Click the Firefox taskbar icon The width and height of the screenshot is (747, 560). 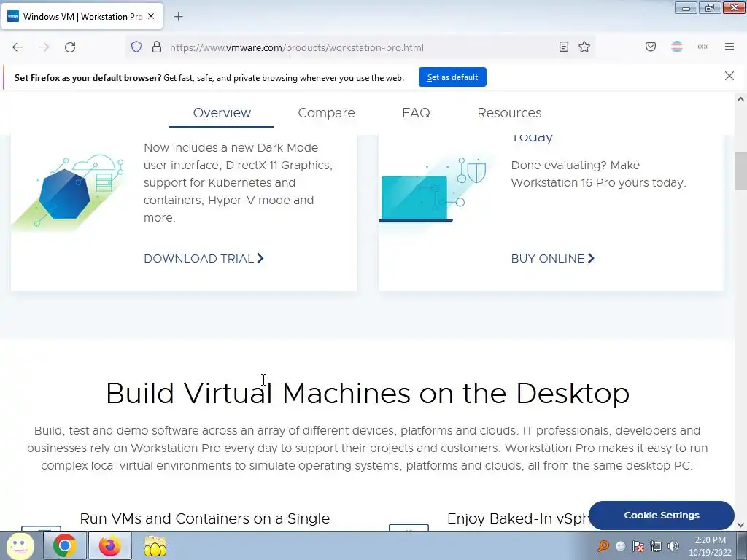110,545
